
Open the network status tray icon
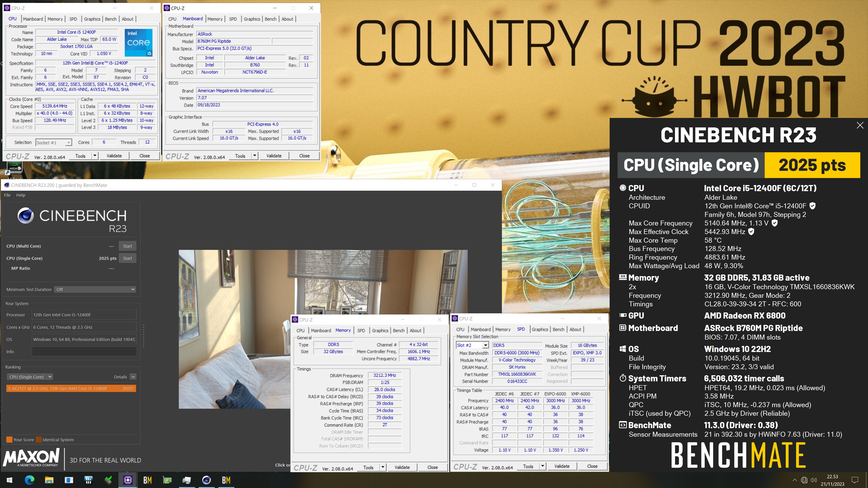804,480
